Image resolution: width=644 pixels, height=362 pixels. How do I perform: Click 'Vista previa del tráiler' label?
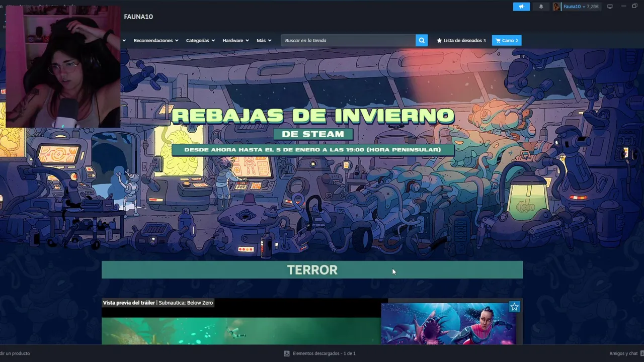(129, 303)
